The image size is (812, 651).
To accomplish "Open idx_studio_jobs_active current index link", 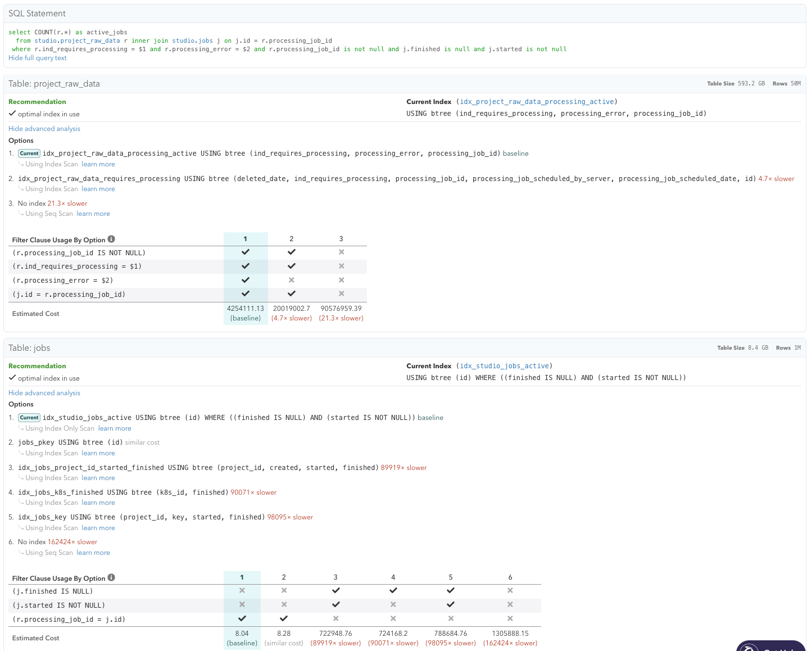I will (x=504, y=366).
